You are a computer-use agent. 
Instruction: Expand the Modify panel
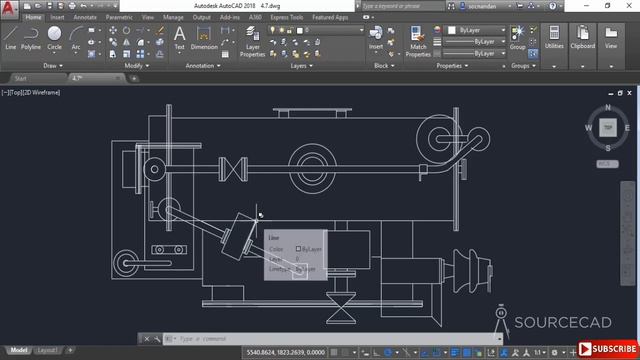coord(137,66)
